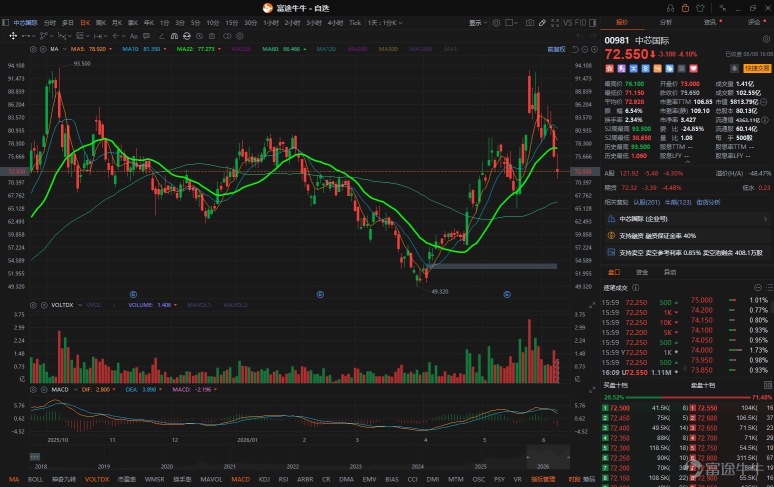The width and height of the screenshot is (774, 487).
Task: Expand the MACD pane to full height
Action: [x=592, y=390]
